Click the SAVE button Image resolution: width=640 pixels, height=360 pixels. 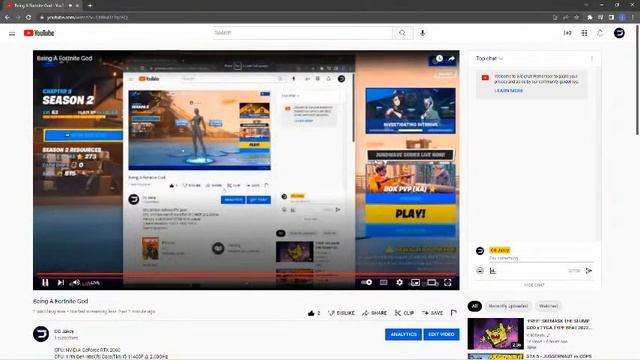(432, 313)
